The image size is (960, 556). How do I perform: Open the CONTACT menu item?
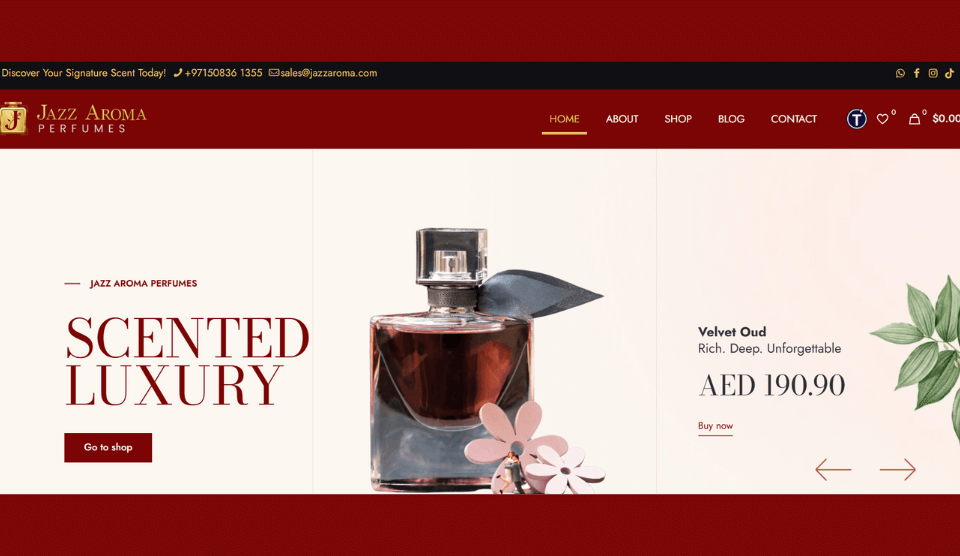click(793, 119)
